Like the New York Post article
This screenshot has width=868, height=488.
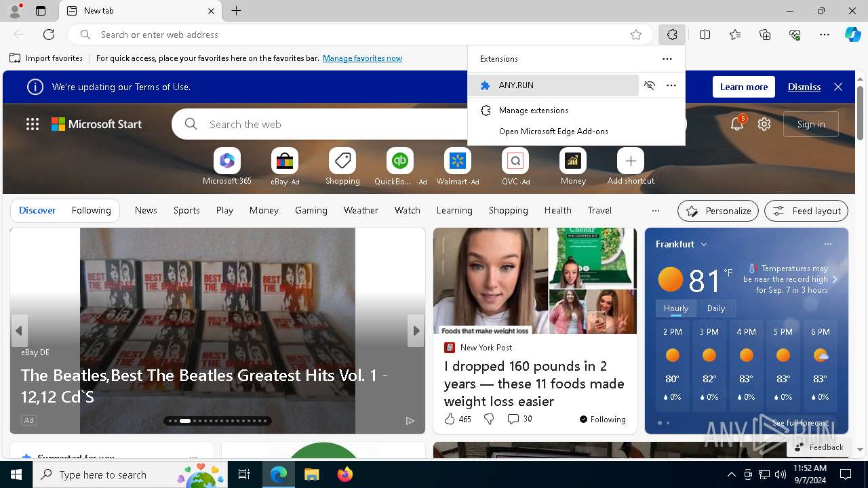pos(458,420)
